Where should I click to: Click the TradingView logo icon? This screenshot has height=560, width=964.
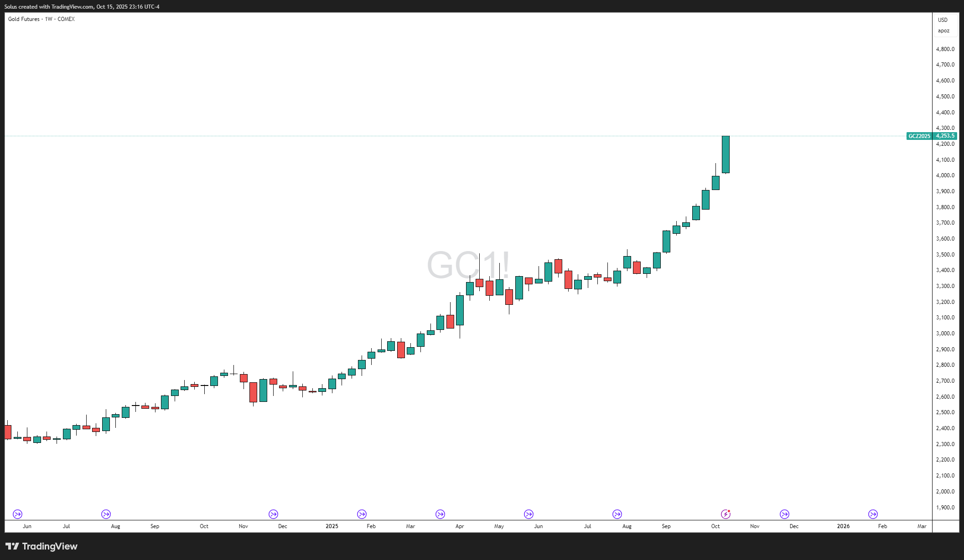click(12, 546)
